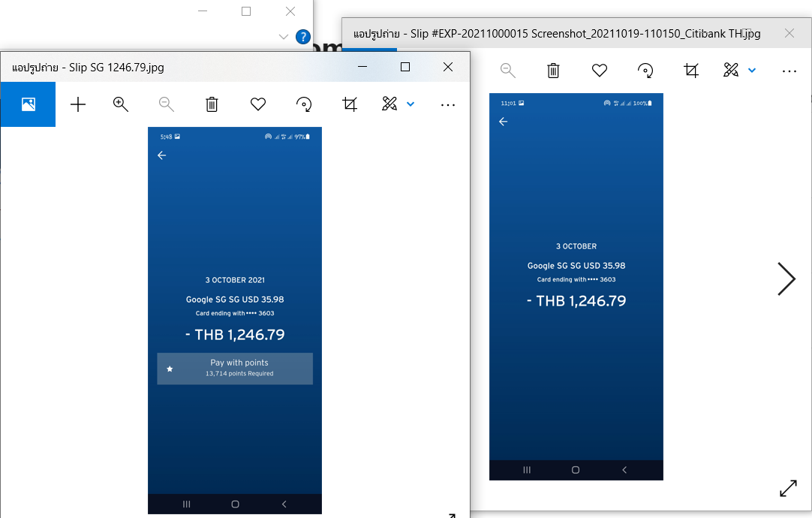Maximize the background window at top left
Image resolution: width=812 pixels, height=518 pixels.
click(246, 11)
